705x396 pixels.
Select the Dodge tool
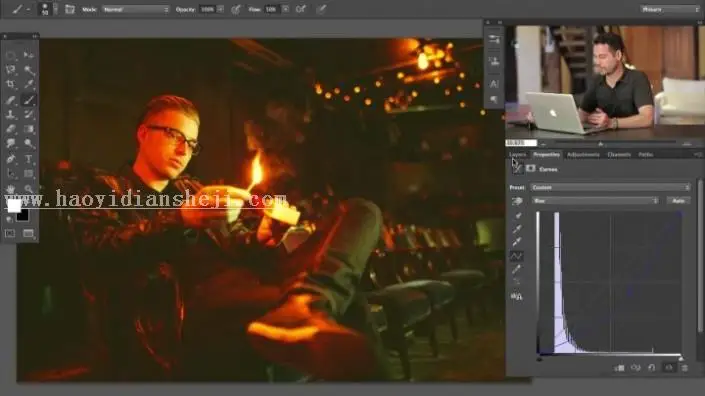point(29,143)
